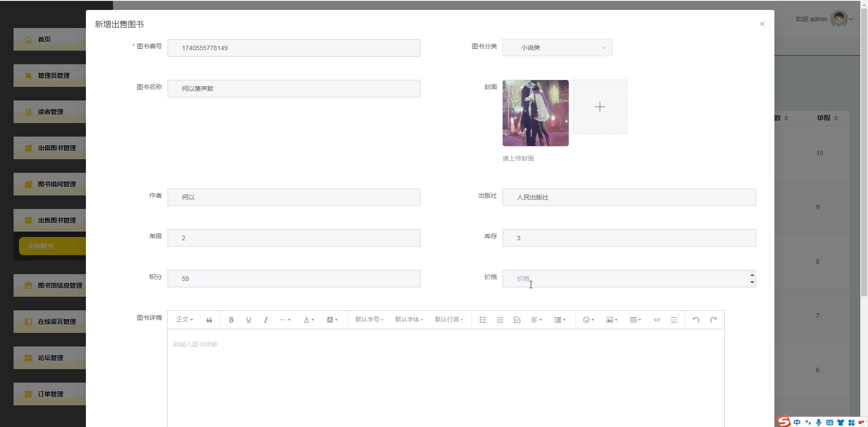Open the insert table menu
Screen dimensions: 868x427
pos(636,320)
